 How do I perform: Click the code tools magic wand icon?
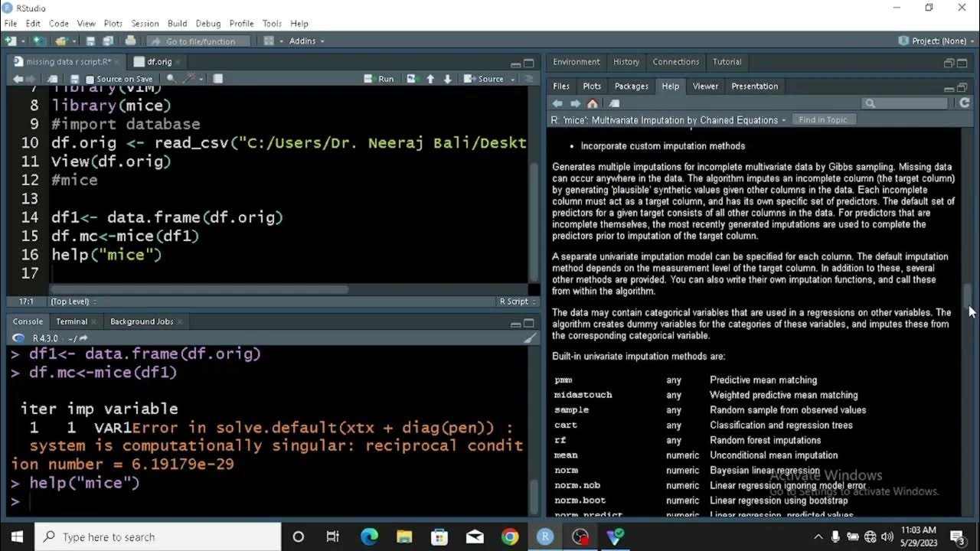click(x=191, y=79)
